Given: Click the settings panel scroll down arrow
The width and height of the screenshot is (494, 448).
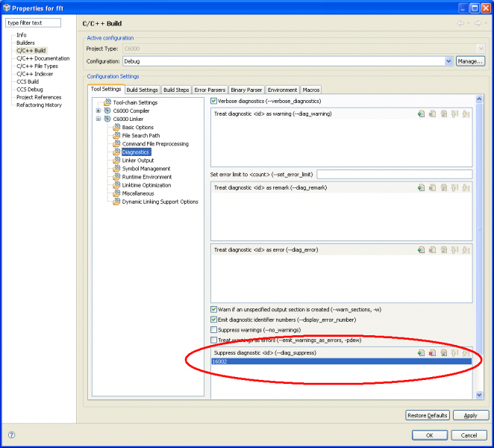Looking at the screenshot, I should coord(479,394).
